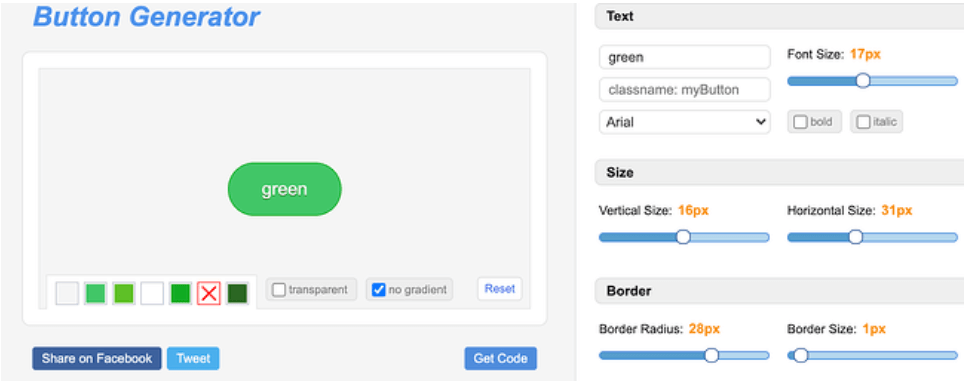Select the dark forest green swatch
The height and width of the screenshot is (382, 970).
tap(237, 293)
